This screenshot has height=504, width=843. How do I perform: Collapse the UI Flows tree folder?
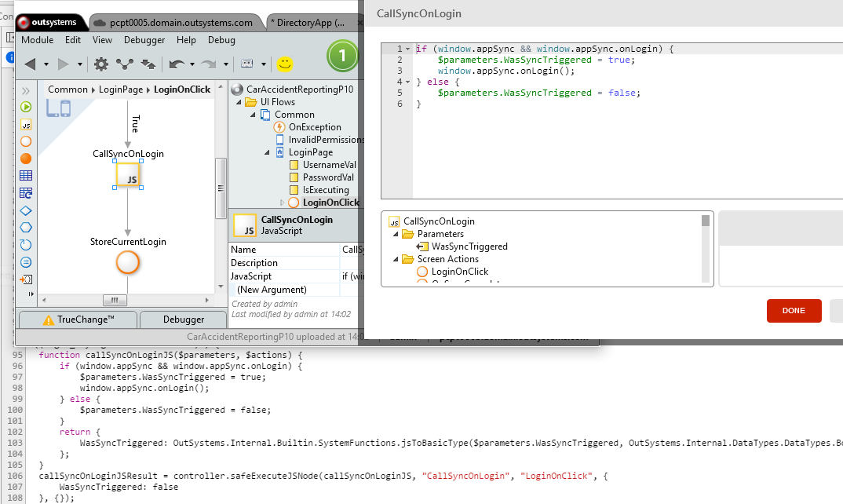click(x=238, y=102)
